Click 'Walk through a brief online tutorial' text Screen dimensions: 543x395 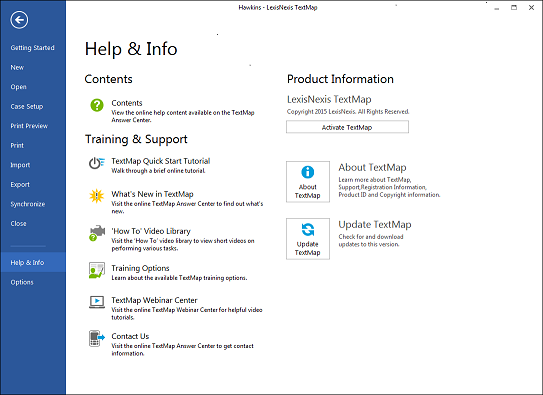[x=158, y=171]
